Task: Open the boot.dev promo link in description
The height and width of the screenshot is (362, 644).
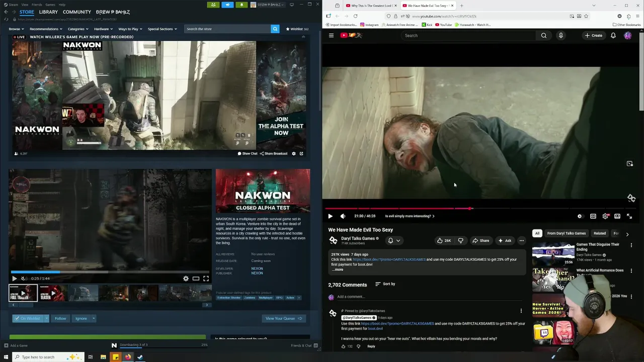Action: coord(389,259)
